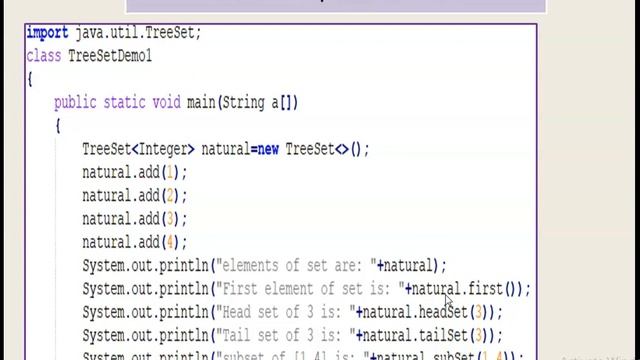This screenshot has width=640, height=360.
Task: Click the import java.util.TreeSet line
Action: point(114,33)
